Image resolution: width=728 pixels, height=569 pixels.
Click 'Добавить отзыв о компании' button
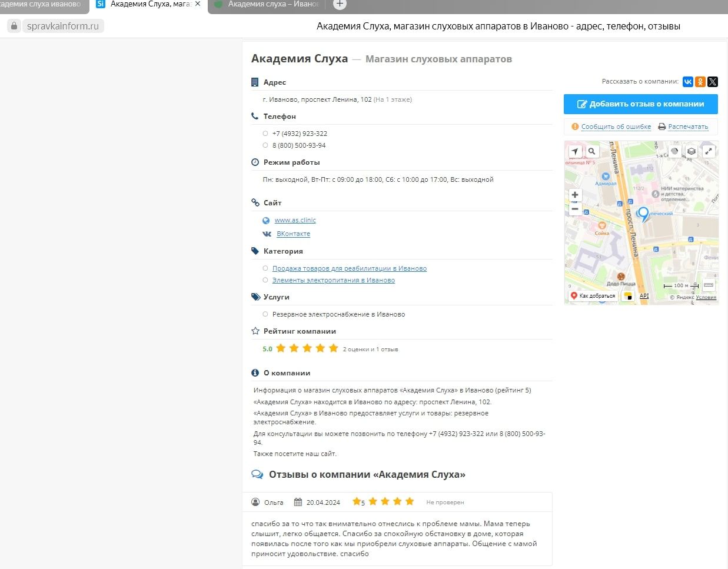pyautogui.click(x=640, y=104)
